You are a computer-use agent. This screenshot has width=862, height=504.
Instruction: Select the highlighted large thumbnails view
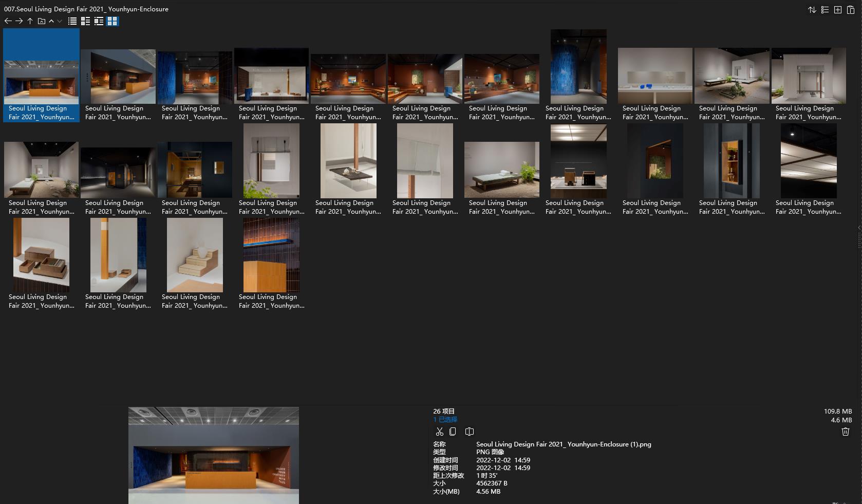(x=113, y=21)
